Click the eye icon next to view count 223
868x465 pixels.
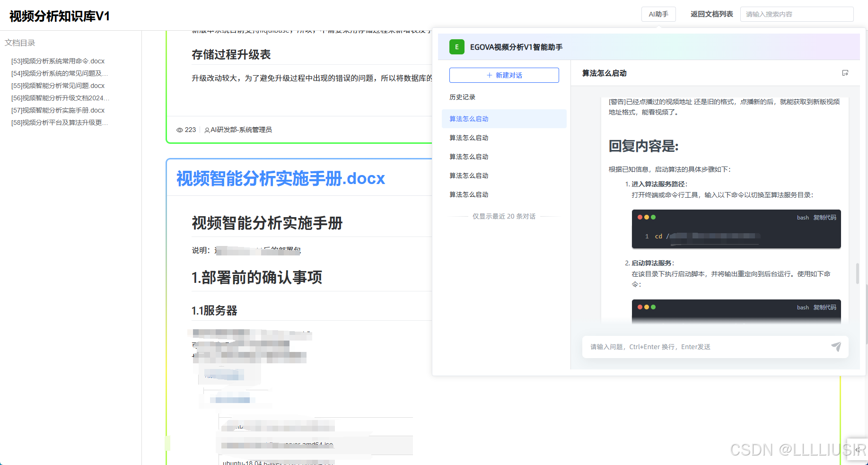pyautogui.click(x=180, y=130)
